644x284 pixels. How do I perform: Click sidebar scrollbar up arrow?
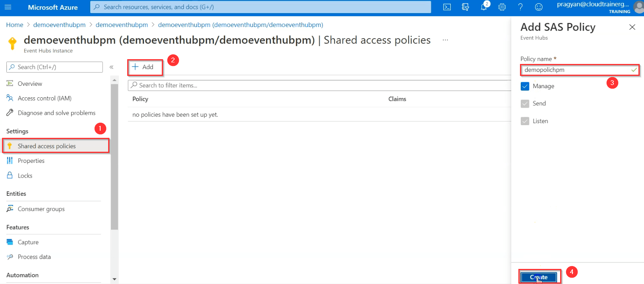[x=114, y=80]
